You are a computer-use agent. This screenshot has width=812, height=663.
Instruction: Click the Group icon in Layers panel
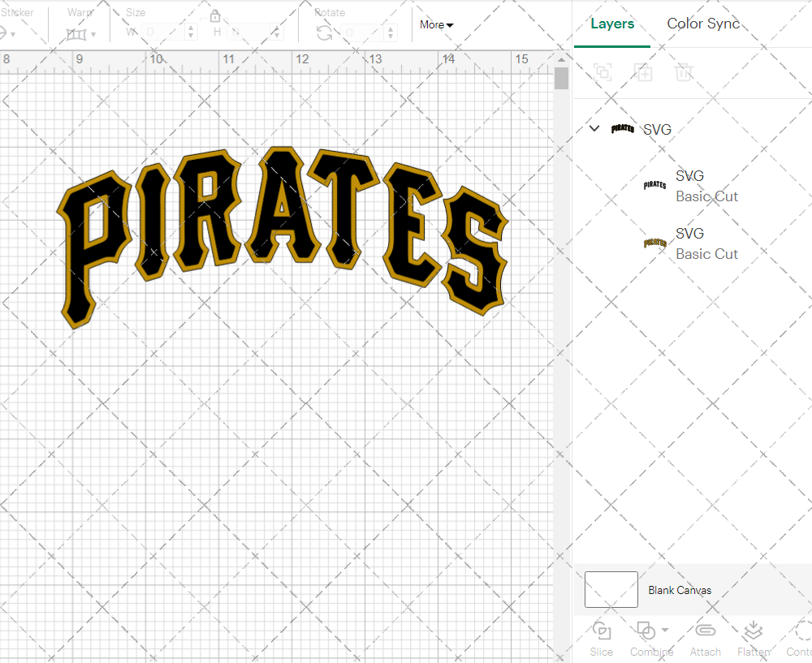[603, 72]
